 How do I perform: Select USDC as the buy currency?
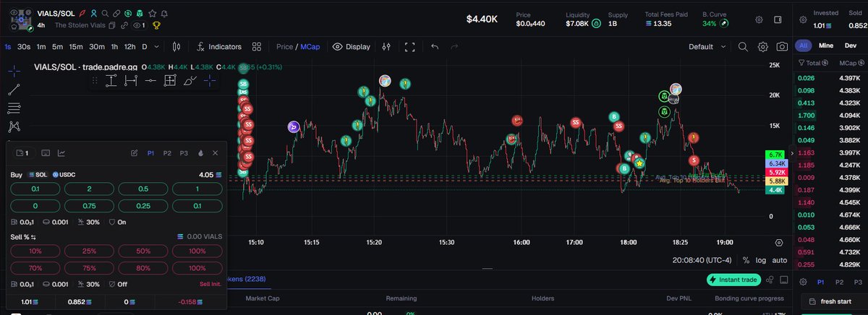(x=65, y=175)
